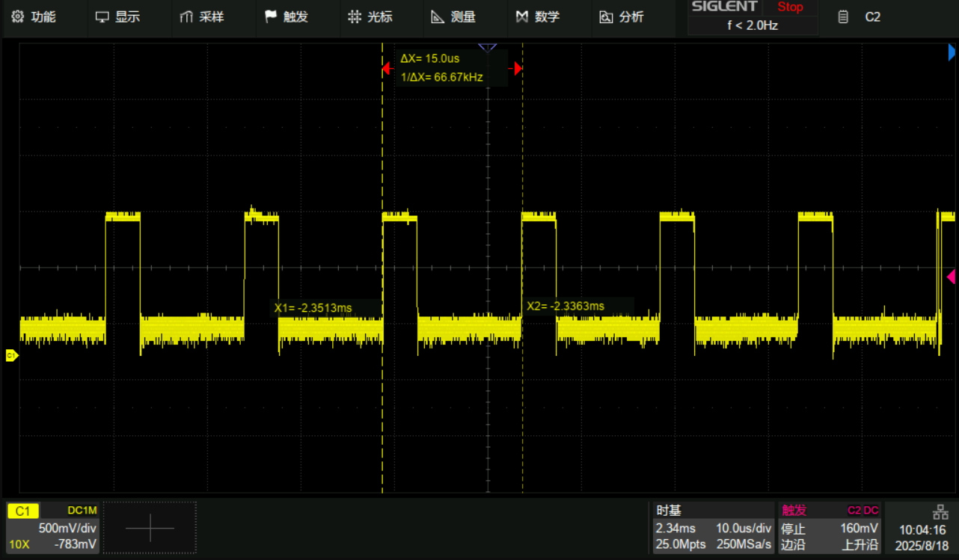Viewport: 959px width, 560px height.
Task: Toggle the yellow C1 channel badge
Action: (x=23, y=511)
